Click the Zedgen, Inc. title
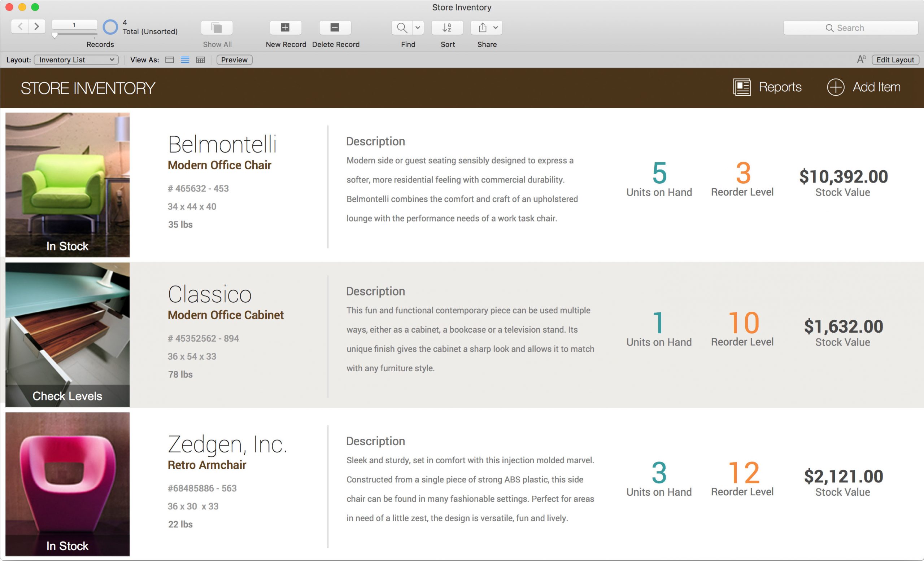This screenshot has height=561, width=924. point(227,444)
